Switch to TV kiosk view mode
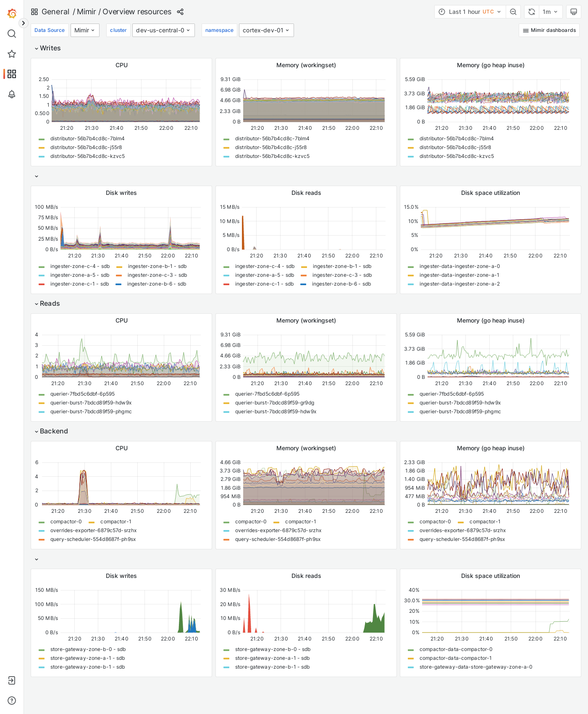This screenshot has height=714, width=588. coord(574,12)
